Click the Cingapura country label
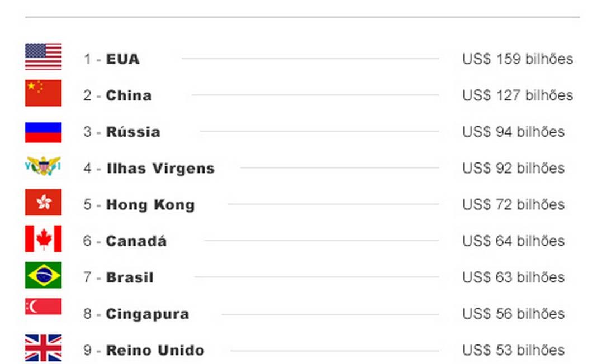Image resolution: width=607 pixels, height=364 pixels. tap(148, 314)
